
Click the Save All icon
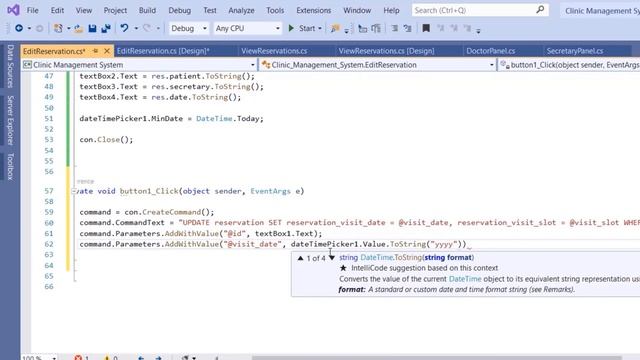[x=106, y=28]
